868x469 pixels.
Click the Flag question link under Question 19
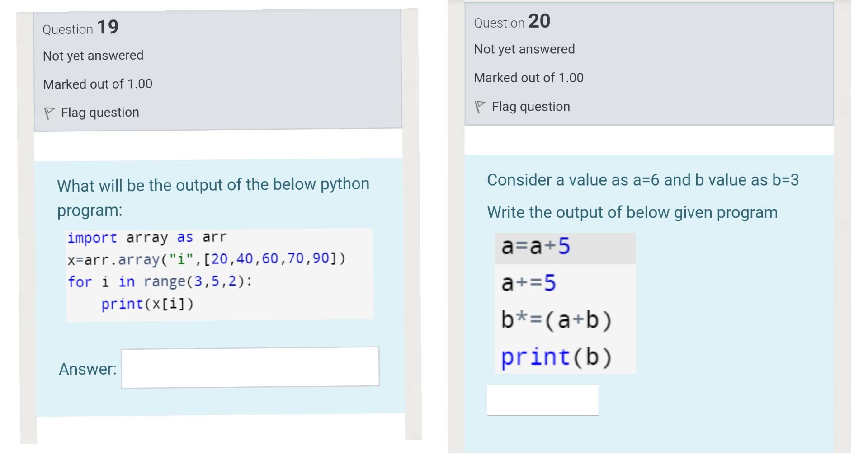point(100,113)
